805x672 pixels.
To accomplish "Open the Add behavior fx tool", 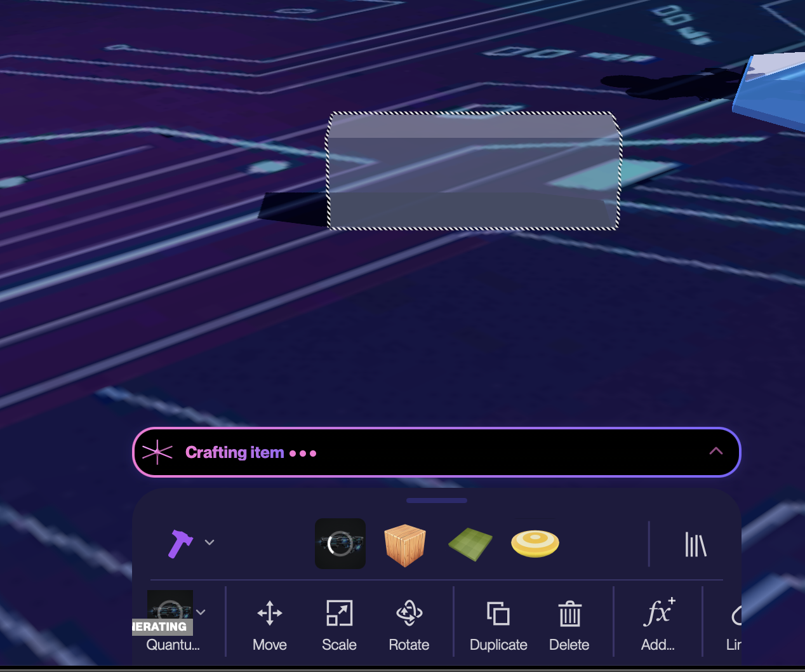I will (658, 626).
